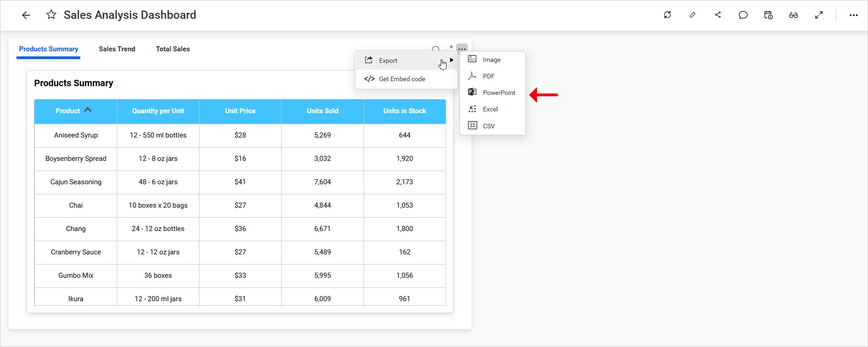Click the 10 boxes x 20 bags cell

(158, 205)
